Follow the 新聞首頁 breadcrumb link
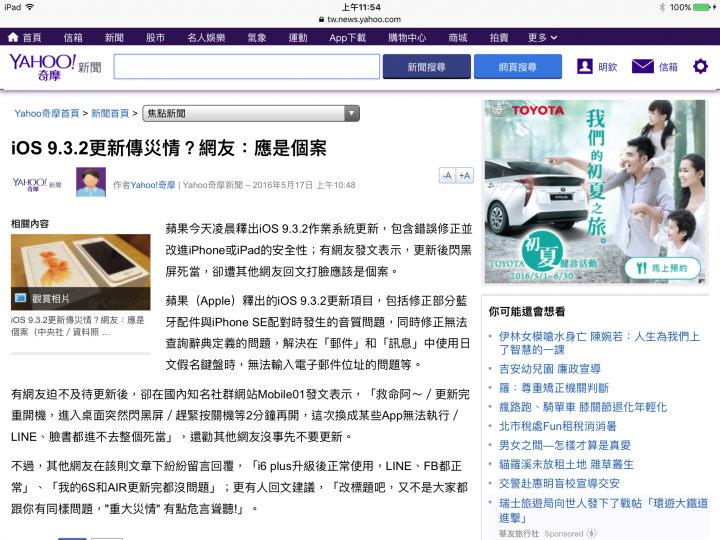The image size is (720, 540). (110, 113)
